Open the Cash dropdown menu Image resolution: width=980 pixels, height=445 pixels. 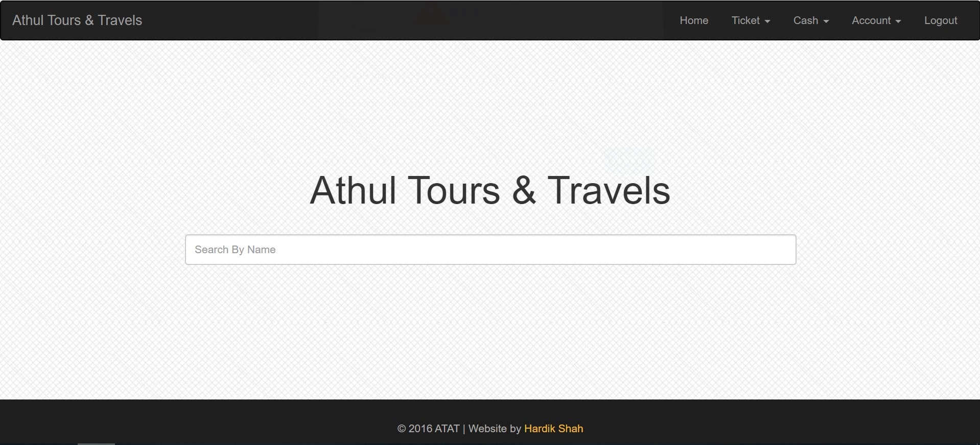point(810,20)
